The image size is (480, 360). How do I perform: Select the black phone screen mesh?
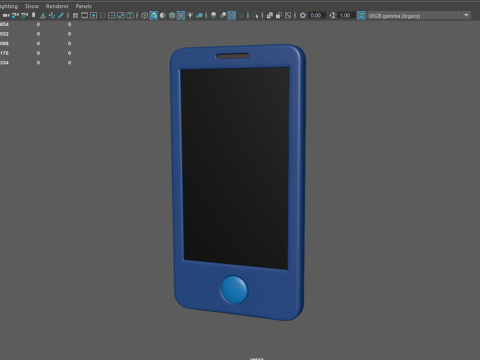(x=235, y=167)
